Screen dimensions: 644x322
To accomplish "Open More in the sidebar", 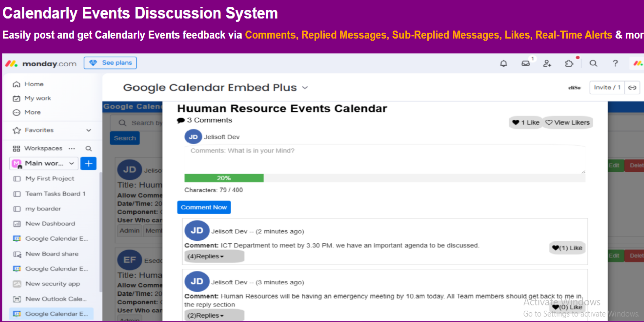I will pos(33,112).
